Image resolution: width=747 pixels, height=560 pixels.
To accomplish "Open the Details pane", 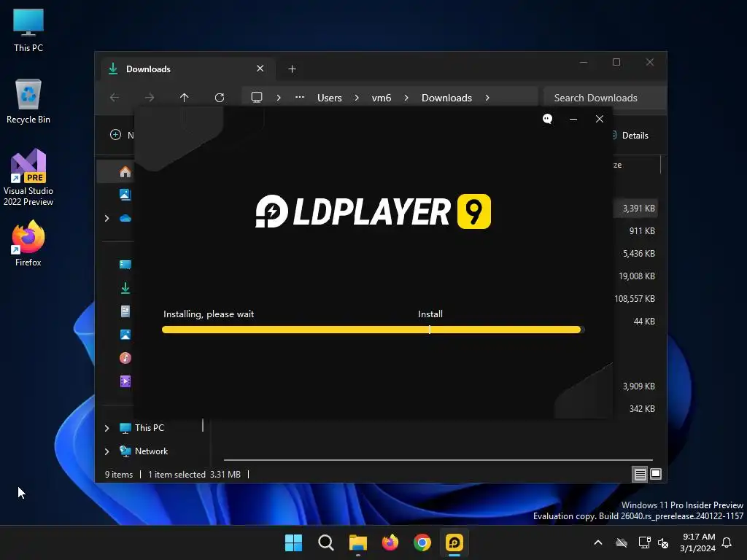I will tap(630, 135).
